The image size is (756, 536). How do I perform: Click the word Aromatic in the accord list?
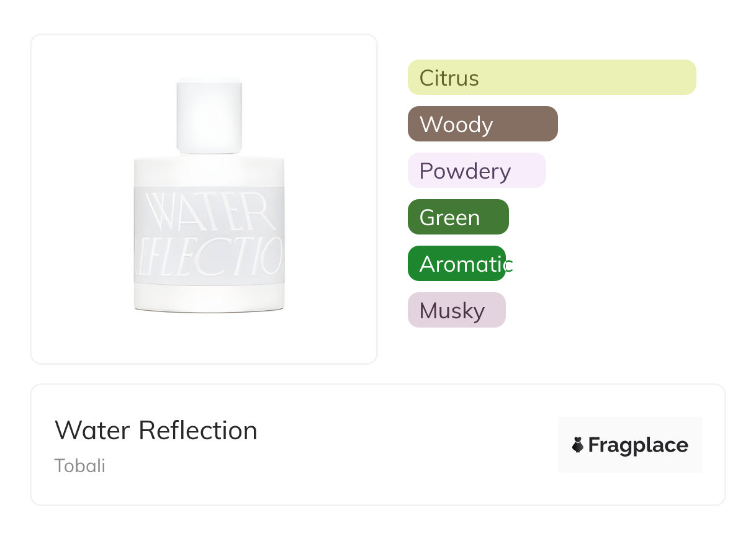466,264
